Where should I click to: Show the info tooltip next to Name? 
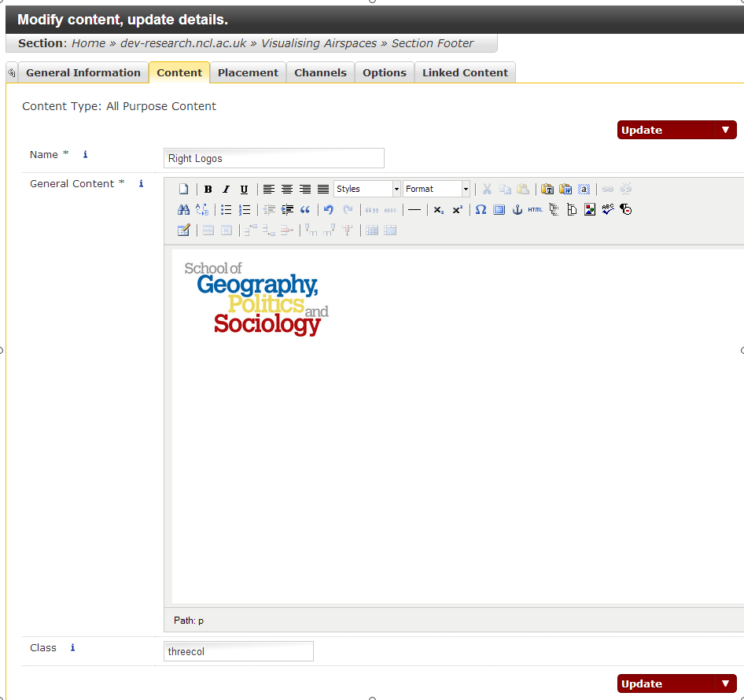pos(86,155)
